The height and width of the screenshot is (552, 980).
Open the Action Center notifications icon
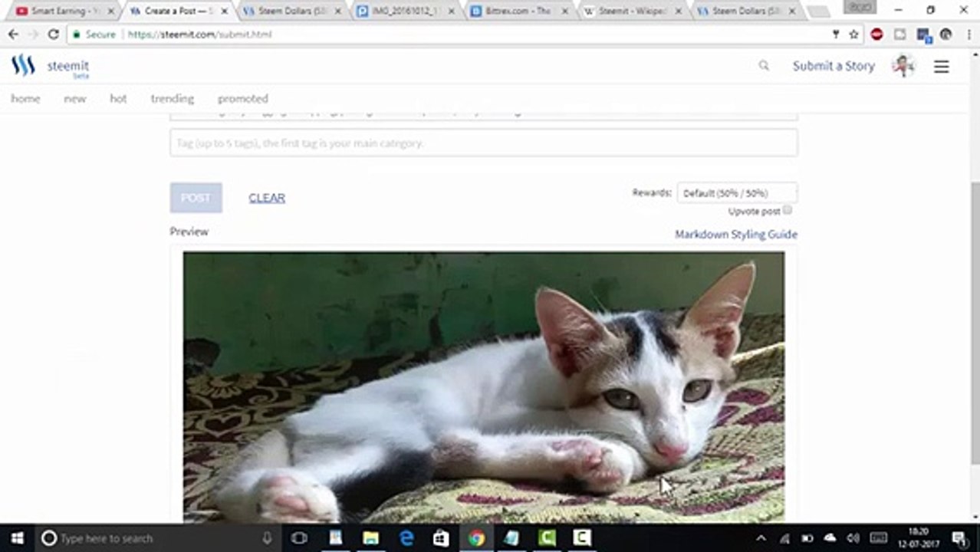[x=961, y=538]
